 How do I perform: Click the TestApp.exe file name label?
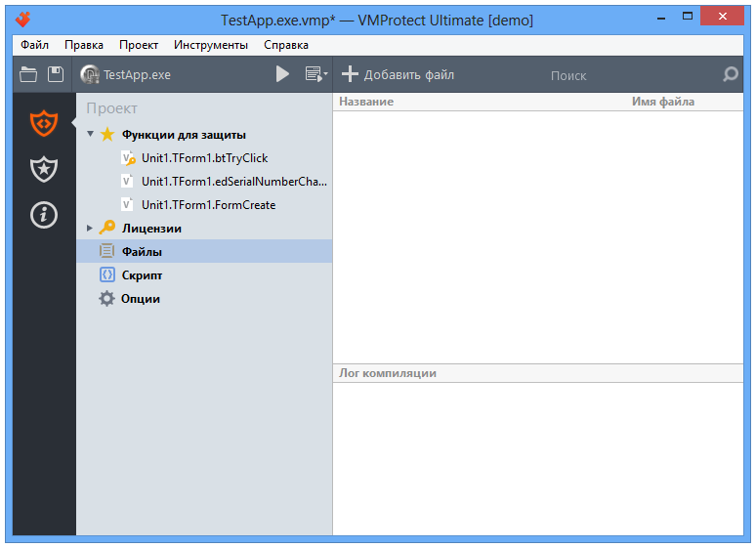[137, 75]
